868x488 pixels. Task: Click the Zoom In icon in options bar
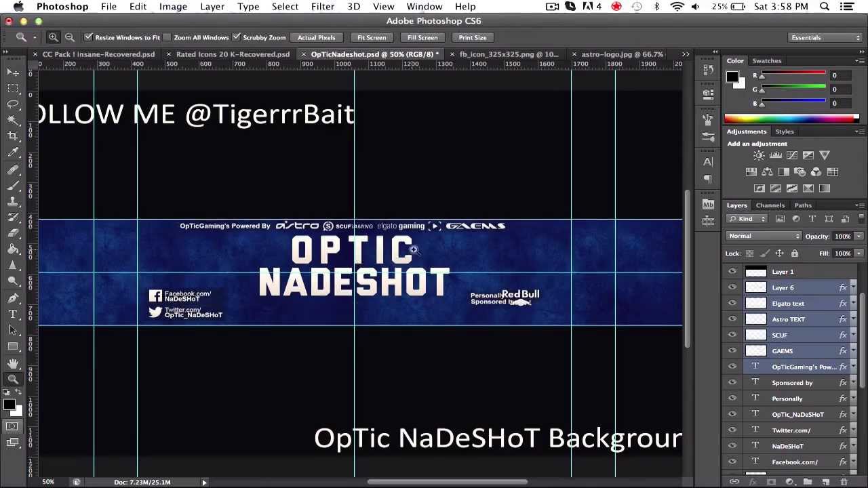[x=53, y=37]
